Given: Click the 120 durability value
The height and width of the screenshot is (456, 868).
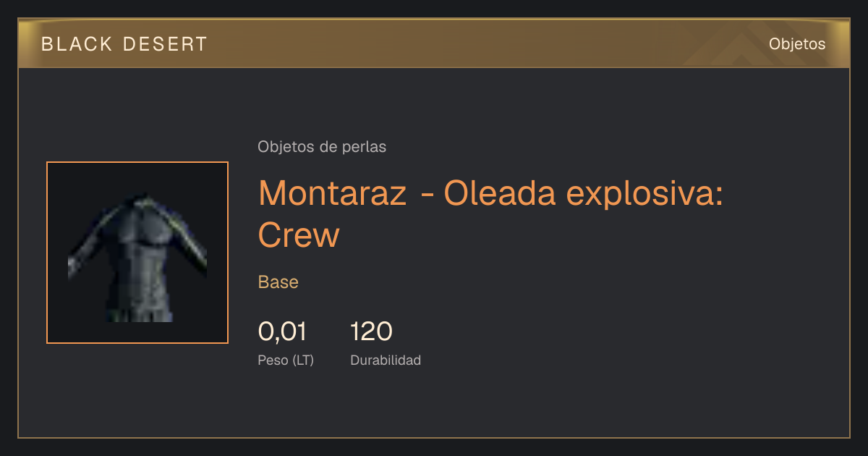Looking at the screenshot, I should click(x=371, y=332).
